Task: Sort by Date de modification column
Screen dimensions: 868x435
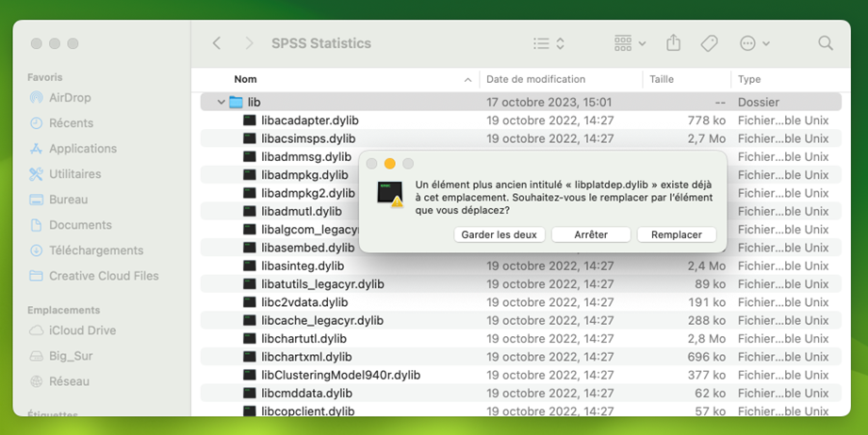Action: [535, 79]
